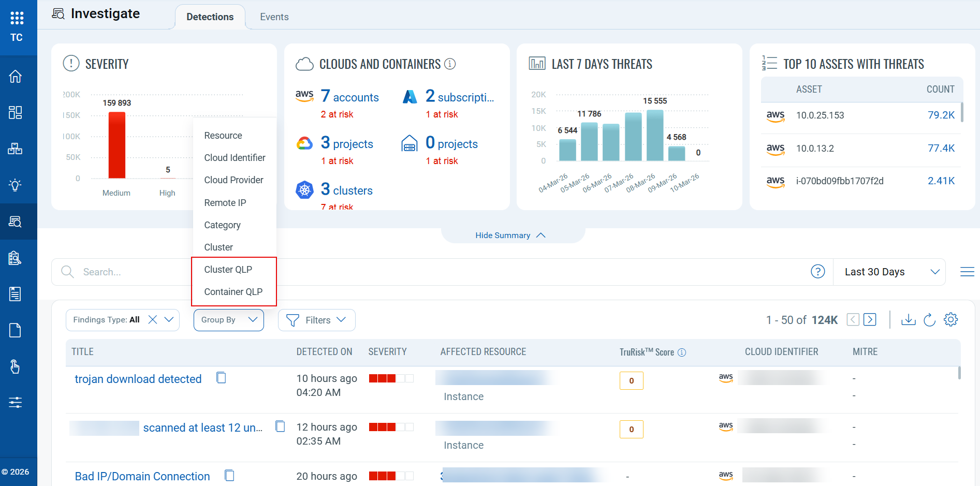Collapse the summary with Hide Summary
Viewport: 980px width, 486px height.
510,235
